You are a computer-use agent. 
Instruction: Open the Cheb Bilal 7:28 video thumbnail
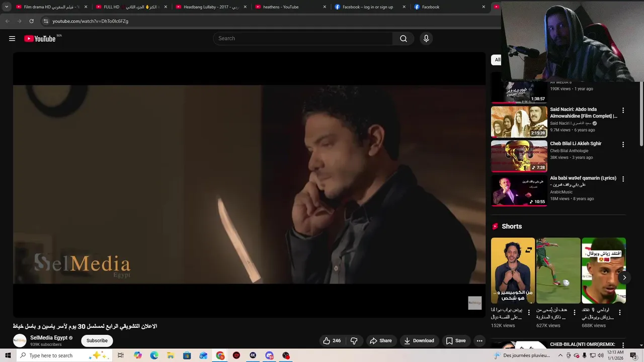click(x=519, y=156)
